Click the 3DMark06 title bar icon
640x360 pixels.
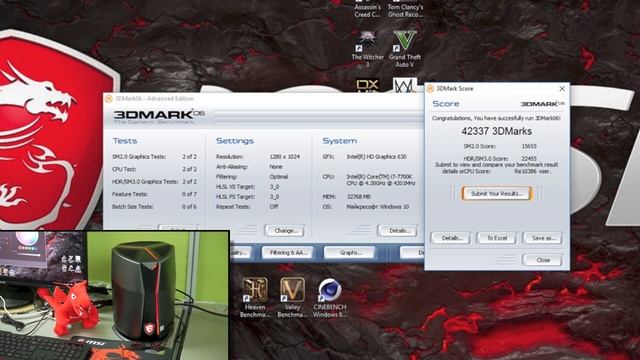pyautogui.click(x=109, y=99)
